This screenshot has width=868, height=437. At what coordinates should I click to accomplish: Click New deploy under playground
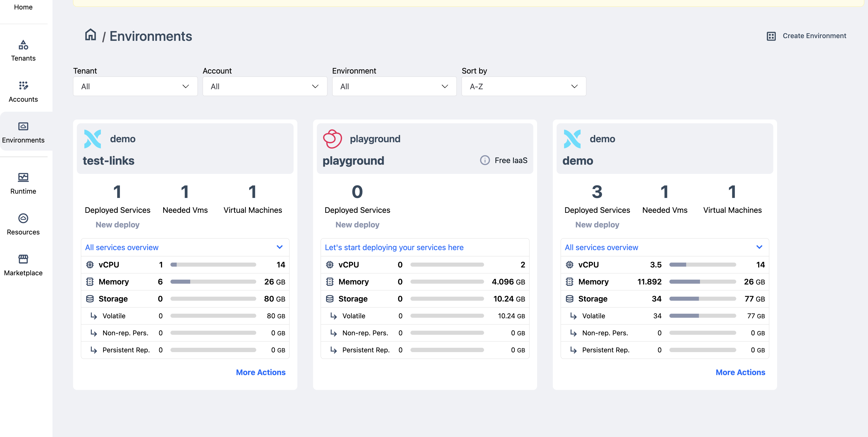357,224
